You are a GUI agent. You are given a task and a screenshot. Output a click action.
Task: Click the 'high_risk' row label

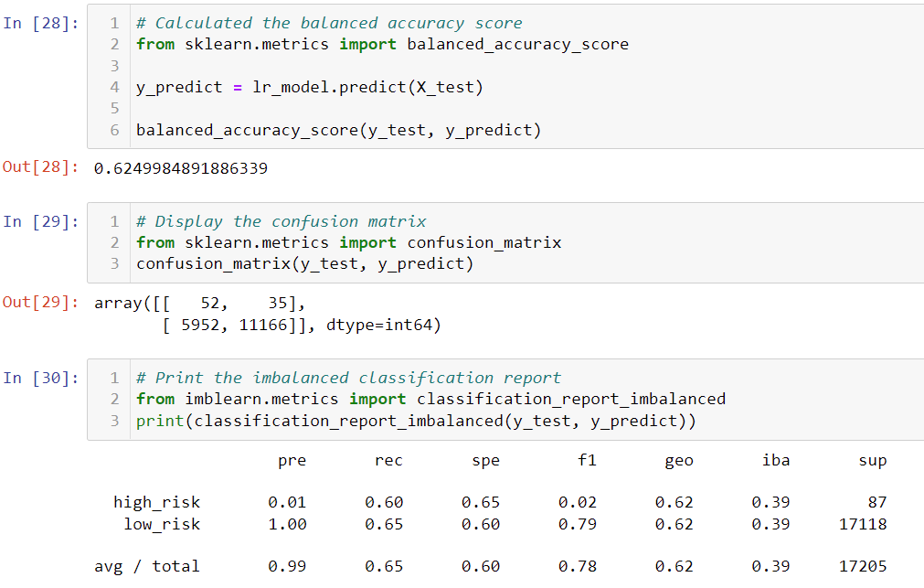click(x=157, y=502)
